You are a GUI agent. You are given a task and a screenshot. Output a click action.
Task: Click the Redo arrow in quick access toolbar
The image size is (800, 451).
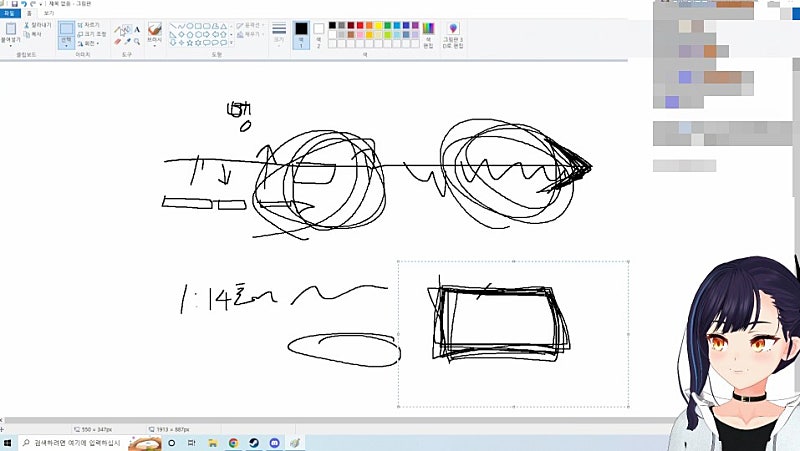pyautogui.click(x=33, y=4)
